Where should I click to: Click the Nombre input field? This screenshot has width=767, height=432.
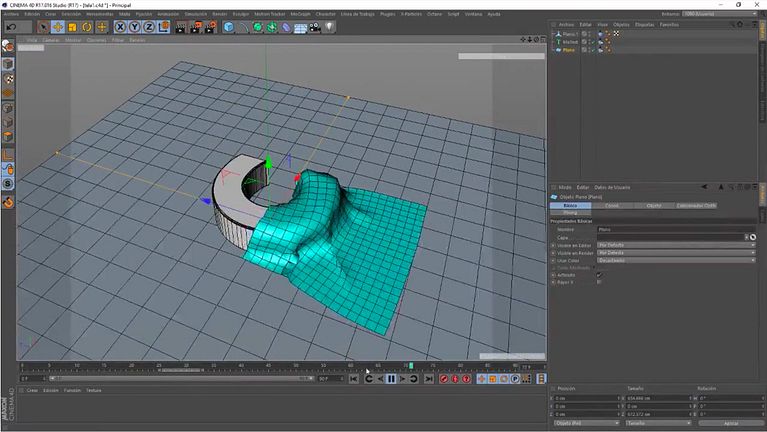pos(676,229)
